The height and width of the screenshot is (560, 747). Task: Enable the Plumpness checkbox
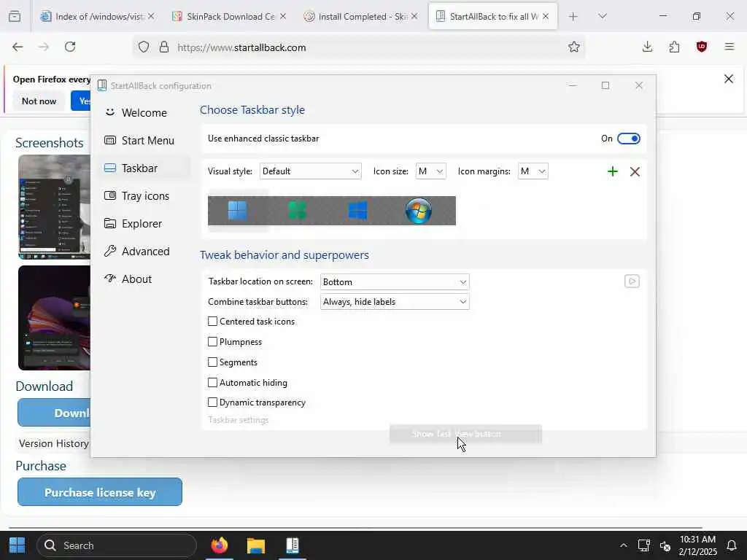pyautogui.click(x=212, y=342)
